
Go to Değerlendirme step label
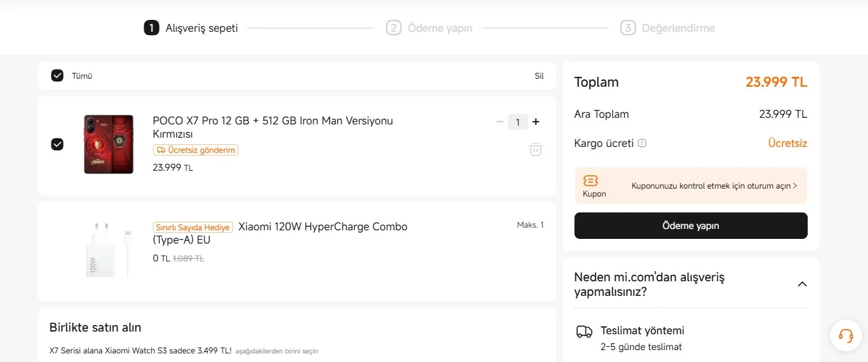[x=678, y=28]
